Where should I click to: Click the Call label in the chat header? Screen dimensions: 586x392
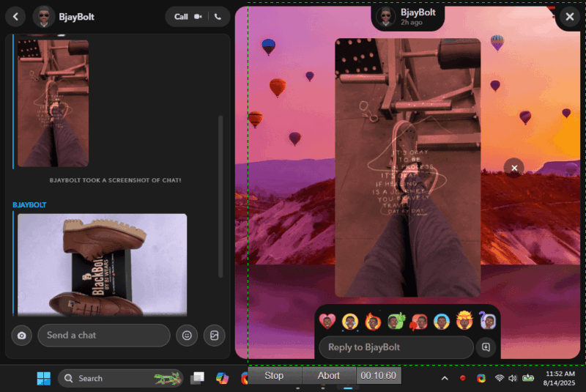[x=181, y=16]
